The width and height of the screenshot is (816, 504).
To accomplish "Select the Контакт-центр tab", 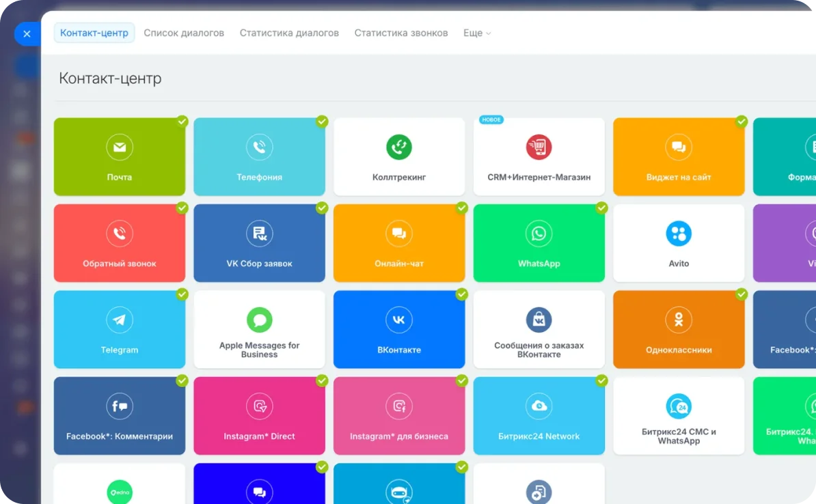I will (94, 33).
